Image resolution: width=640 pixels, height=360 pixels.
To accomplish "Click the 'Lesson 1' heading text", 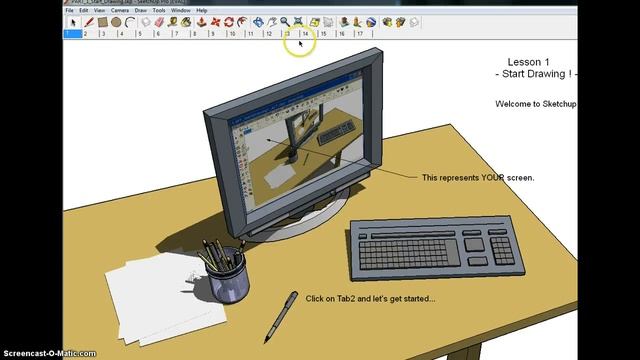I will click(x=528, y=62).
